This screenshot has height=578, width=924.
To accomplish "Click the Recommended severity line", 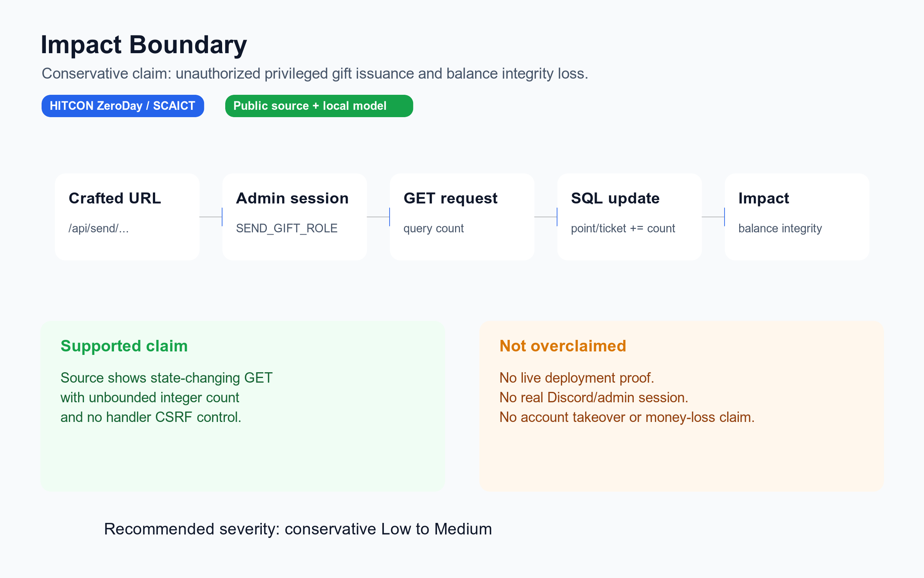I will click(298, 529).
